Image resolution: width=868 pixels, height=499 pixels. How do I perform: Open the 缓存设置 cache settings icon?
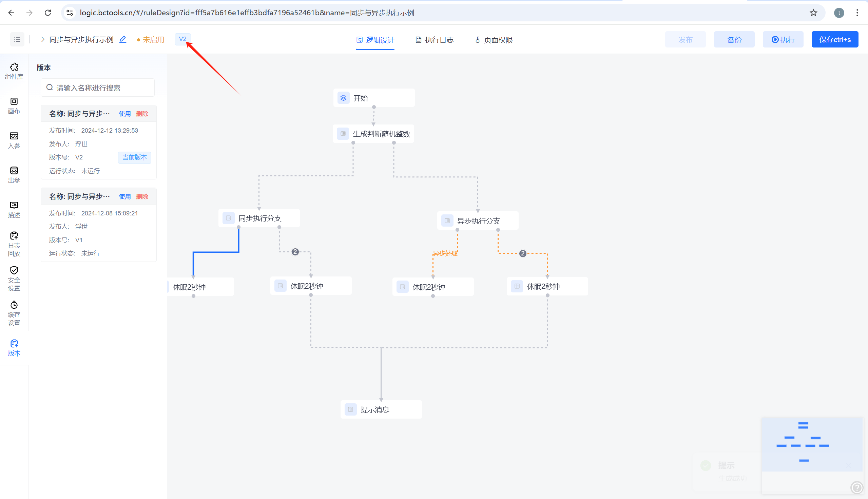(14, 313)
